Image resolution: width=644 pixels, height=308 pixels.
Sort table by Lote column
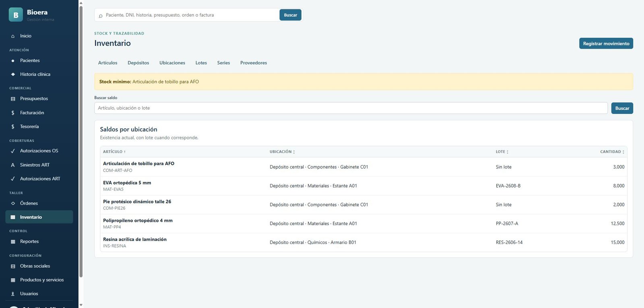[x=502, y=152]
